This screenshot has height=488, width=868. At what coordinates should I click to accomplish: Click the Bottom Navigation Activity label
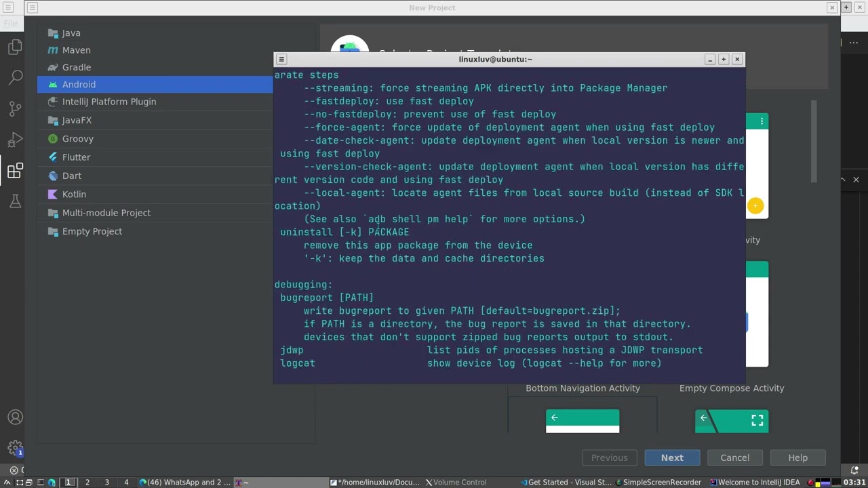pos(583,388)
